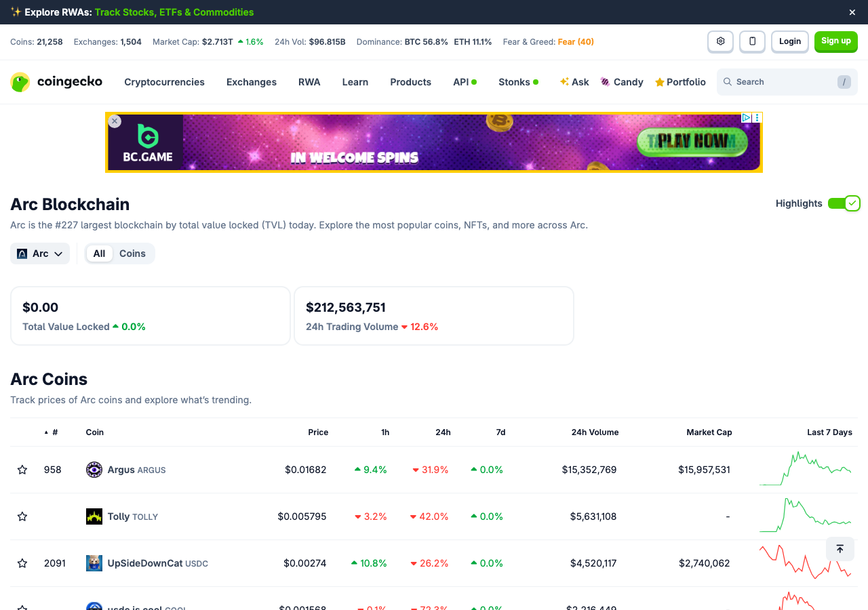Open the RWA menu
This screenshot has height=610, width=868.
coord(309,82)
